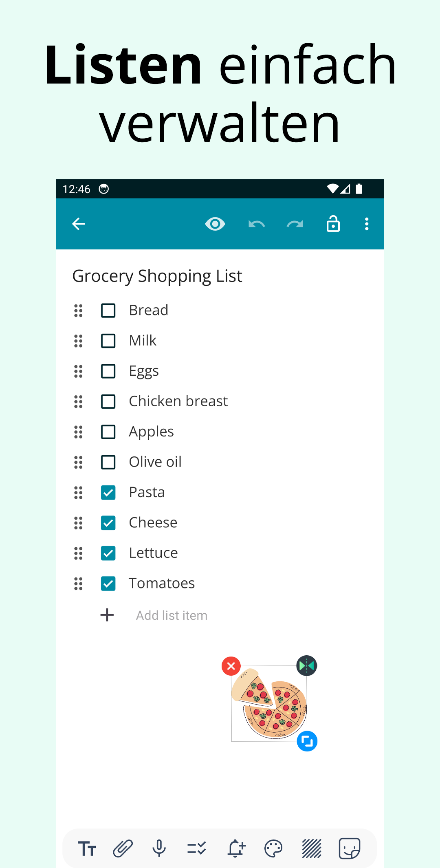Toggle checklist mode icon
440x868 pixels.
(197, 849)
